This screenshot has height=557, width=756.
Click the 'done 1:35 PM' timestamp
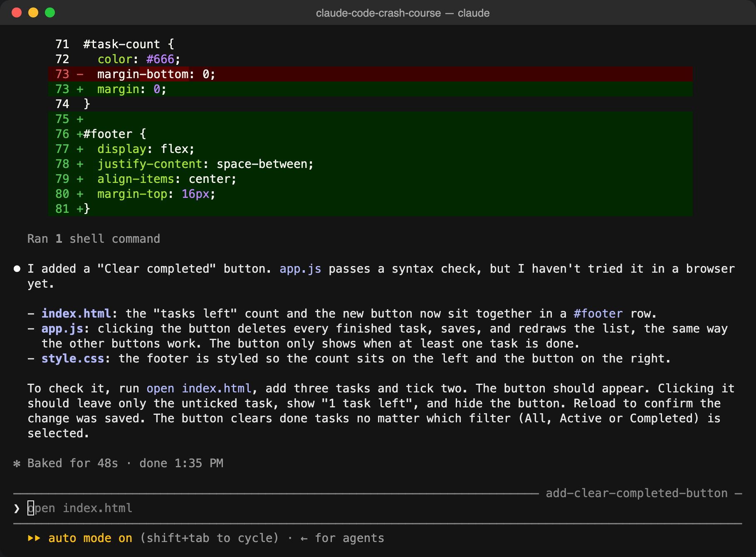point(181,463)
